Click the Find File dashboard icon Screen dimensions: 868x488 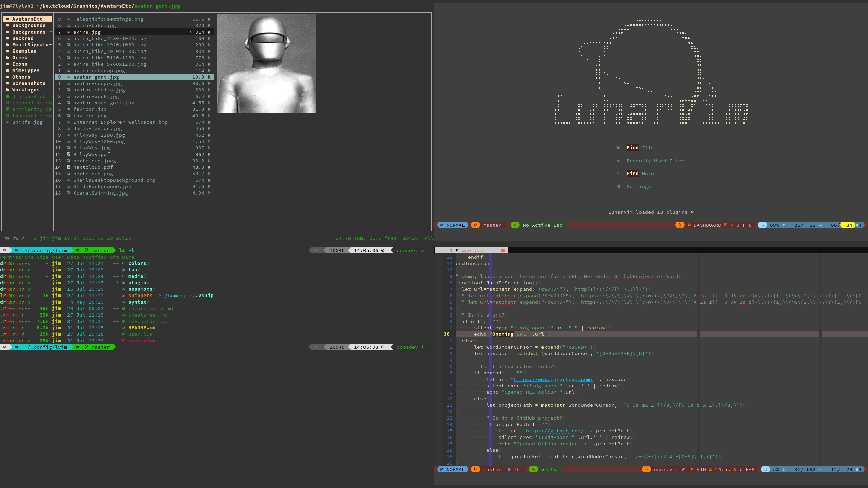tap(619, 148)
